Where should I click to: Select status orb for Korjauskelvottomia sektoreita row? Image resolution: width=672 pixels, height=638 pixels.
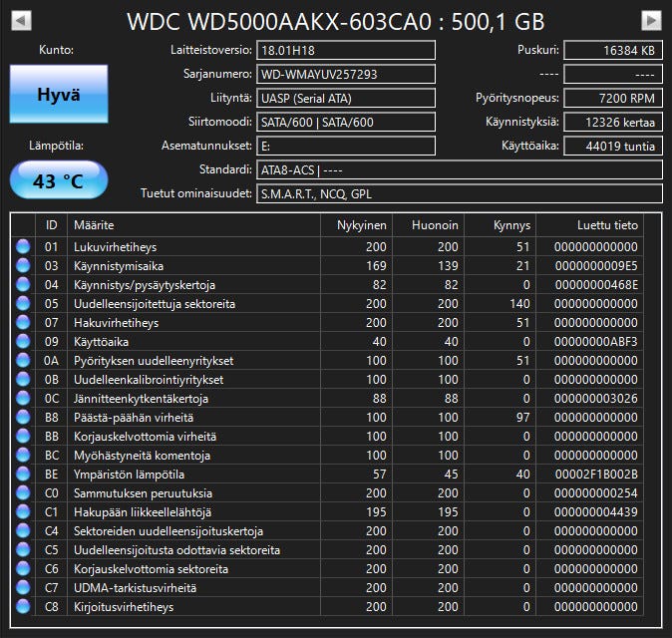coord(23,568)
